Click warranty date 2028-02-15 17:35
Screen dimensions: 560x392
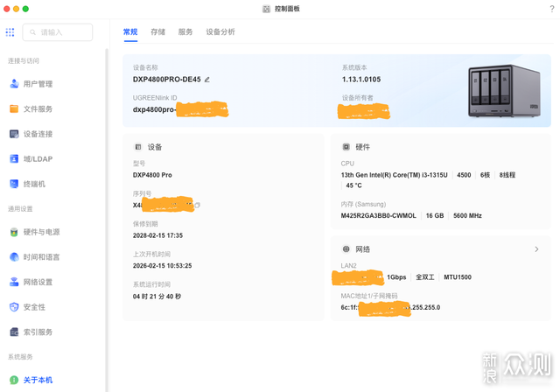(x=157, y=235)
